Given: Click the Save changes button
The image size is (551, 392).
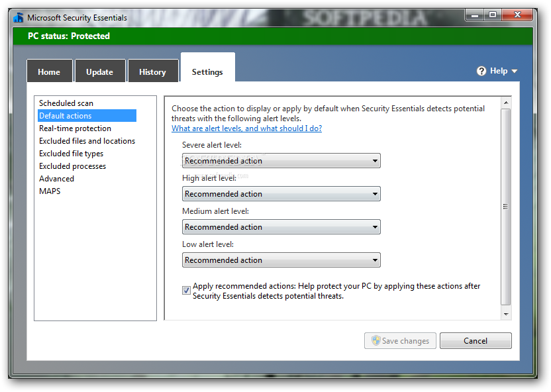Looking at the screenshot, I should [x=400, y=341].
